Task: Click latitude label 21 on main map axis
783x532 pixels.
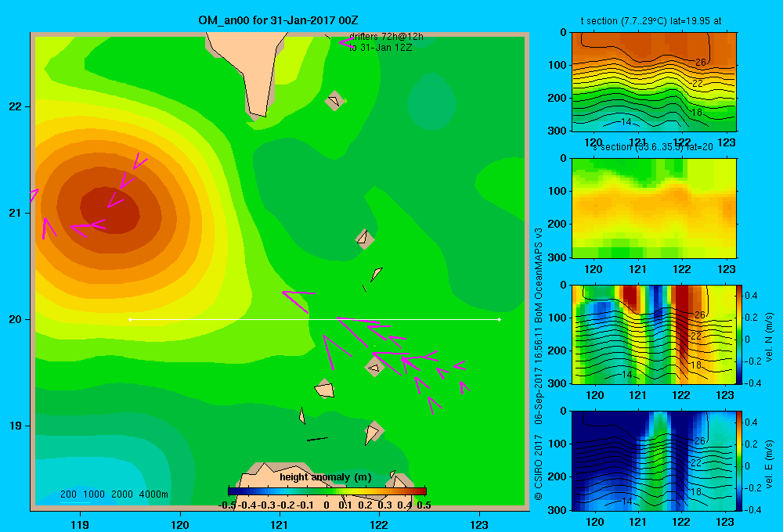Action: [x=15, y=213]
